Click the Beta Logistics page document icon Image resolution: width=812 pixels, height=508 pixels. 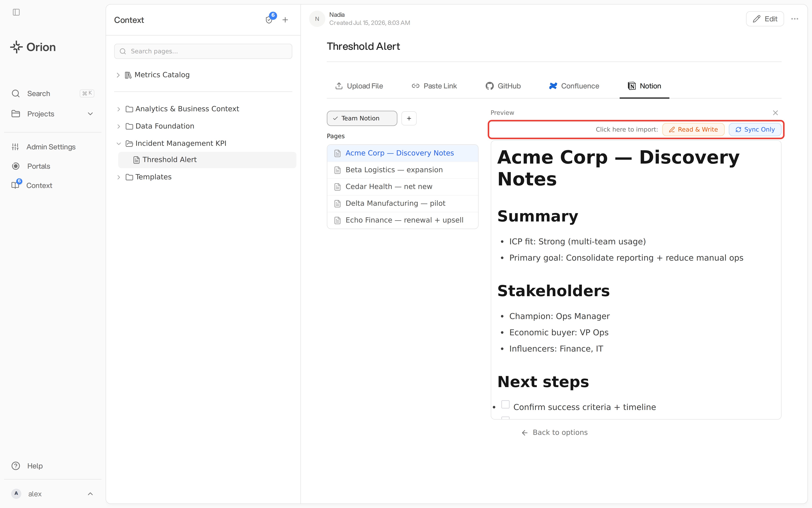[337, 170]
